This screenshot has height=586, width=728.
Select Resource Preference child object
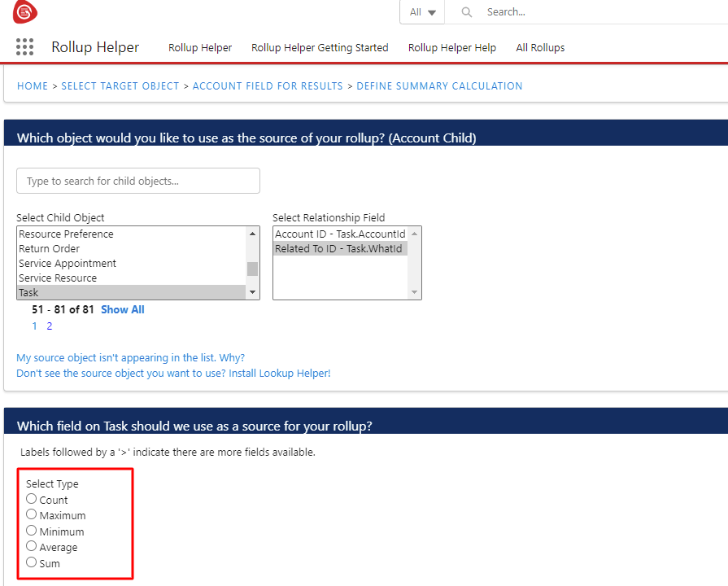tap(132, 234)
